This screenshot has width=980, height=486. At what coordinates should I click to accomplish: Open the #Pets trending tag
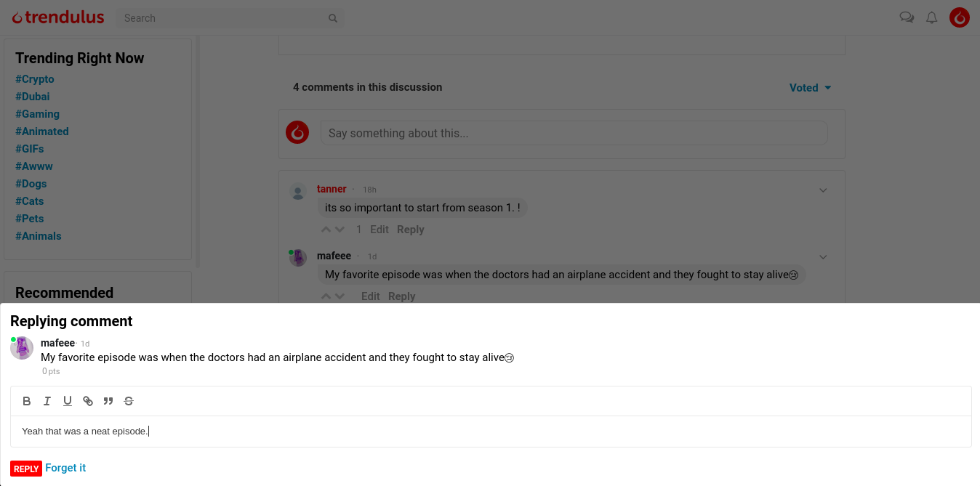[30, 219]
